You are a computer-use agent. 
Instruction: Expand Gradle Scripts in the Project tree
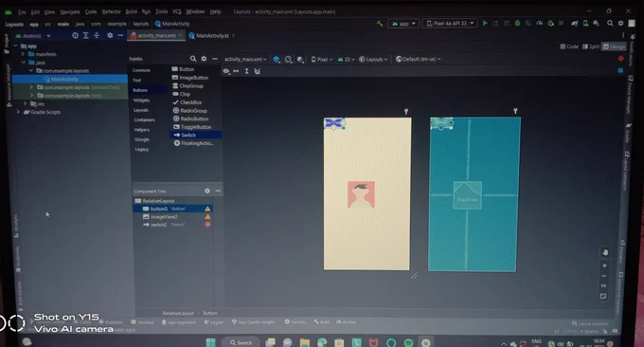(18, 112)
